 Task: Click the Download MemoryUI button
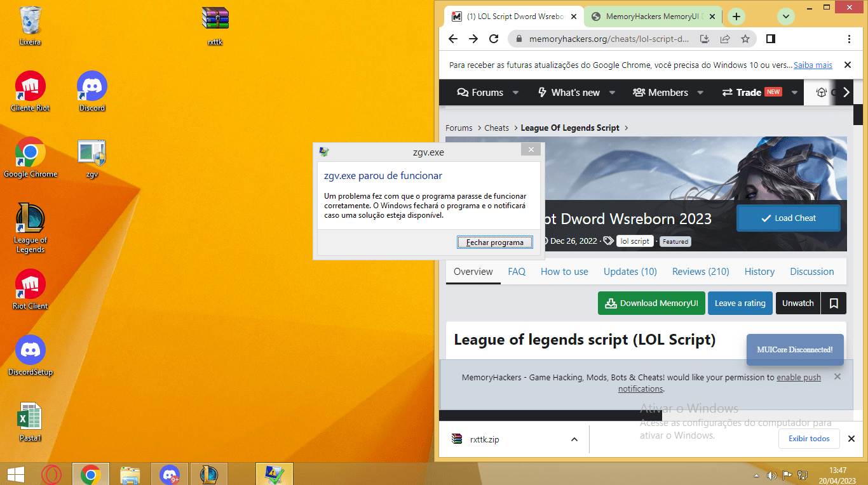(651, 303)
